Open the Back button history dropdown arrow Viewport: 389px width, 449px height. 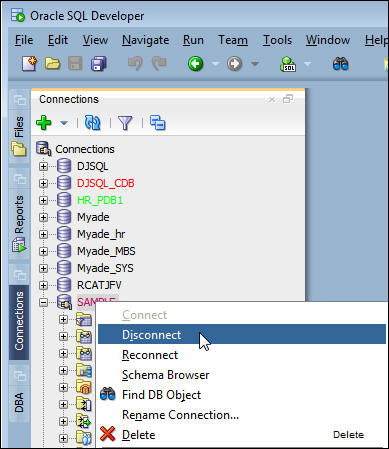coord(215,63)
